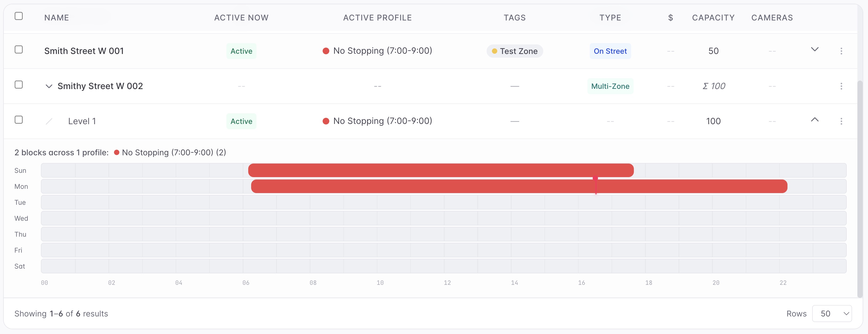The width and height of the screenshot is (868, 334).
Task: Open kebab menu for Smith Street W 001
Action: [841, 51]
